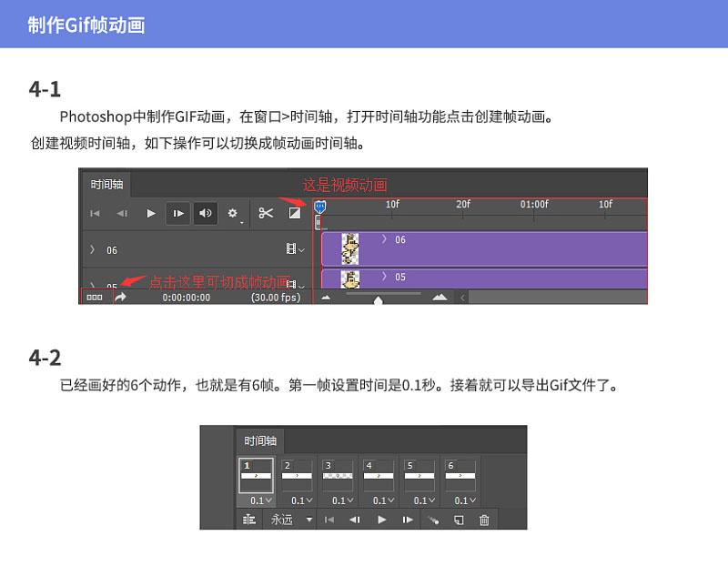This screenshot has width=728, height=566.
Task: Click the blue playhead marker
Action: point(320,207)
